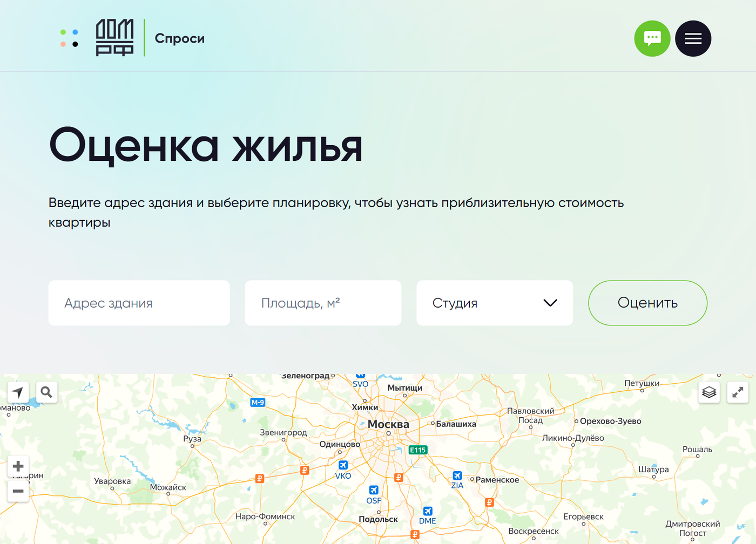This screenshot has width=756, height=544.
Task: Click the Зеленоград label on the map
Action: point(306,376)
